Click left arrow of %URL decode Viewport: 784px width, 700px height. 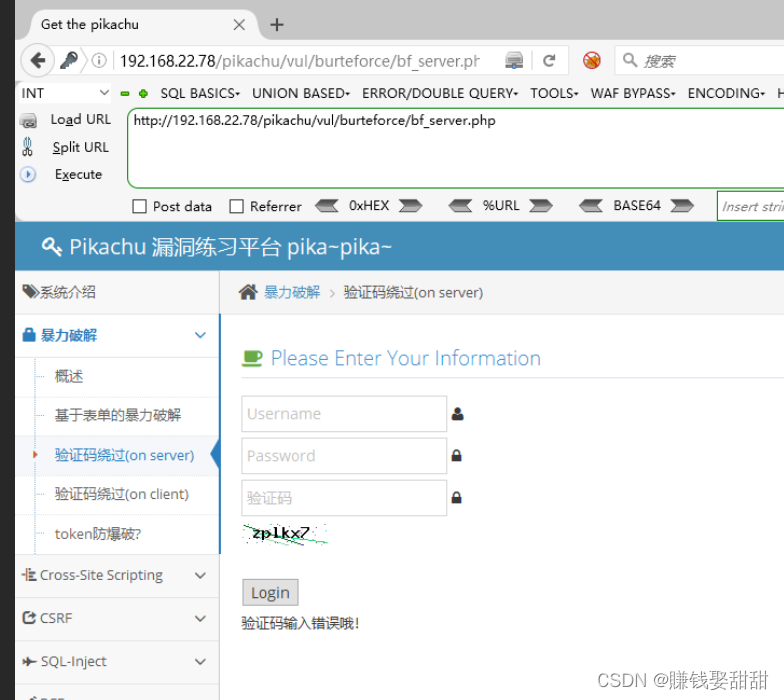[460, 206]
